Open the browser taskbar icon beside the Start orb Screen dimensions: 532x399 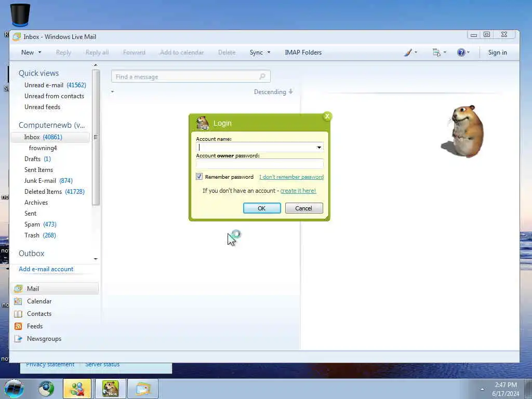[46, 389]
